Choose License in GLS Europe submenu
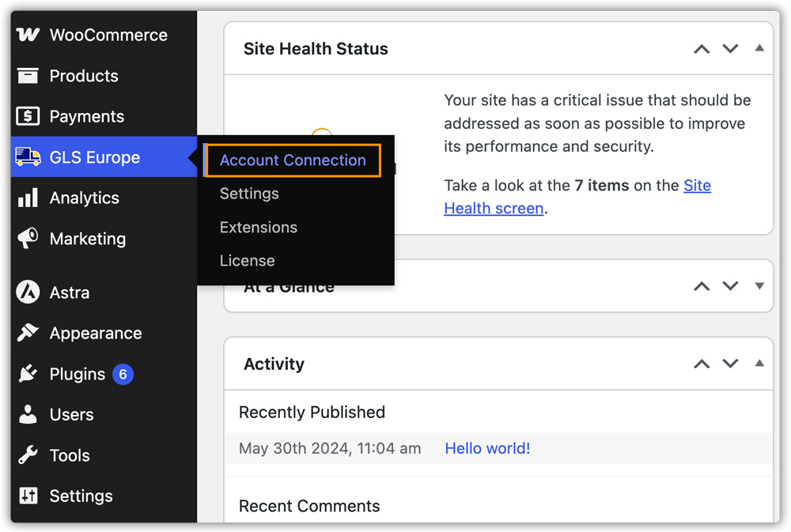 [x=247, y=261]
